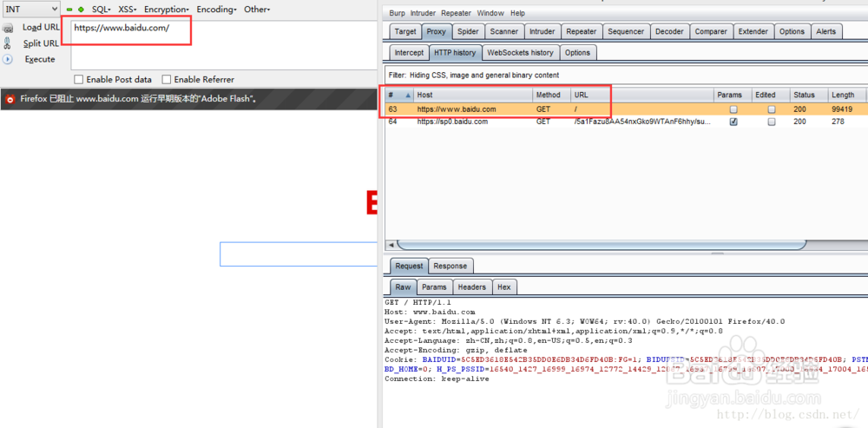This screenshot has height=428, width=868.
Task: Open the WebSockets history sub-tab
Action: point(520,53)
